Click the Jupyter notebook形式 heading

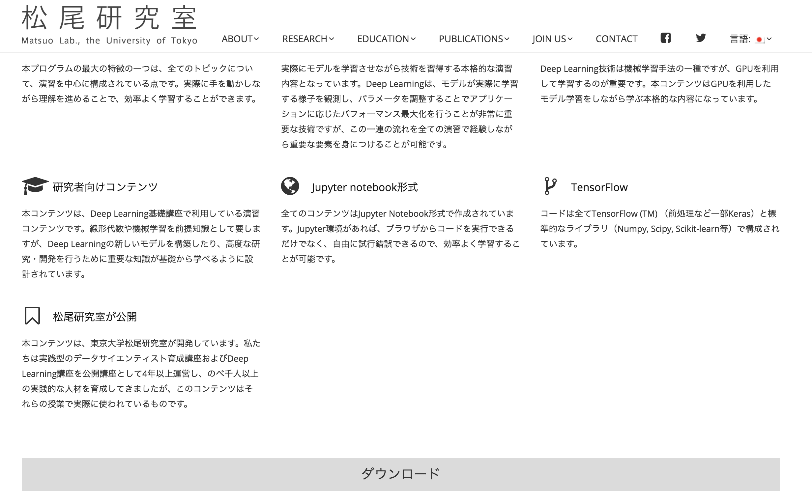(x=364, y=187)
